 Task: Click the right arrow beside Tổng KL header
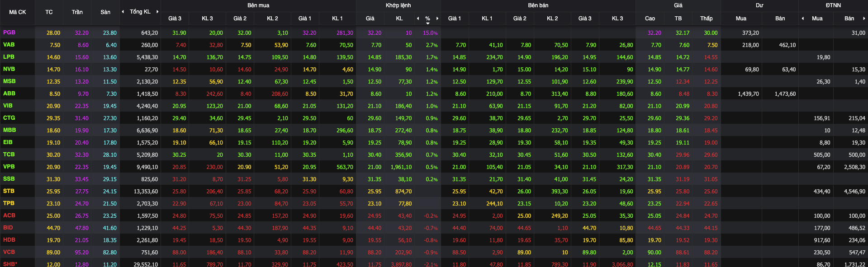click(x=157, y=12)
